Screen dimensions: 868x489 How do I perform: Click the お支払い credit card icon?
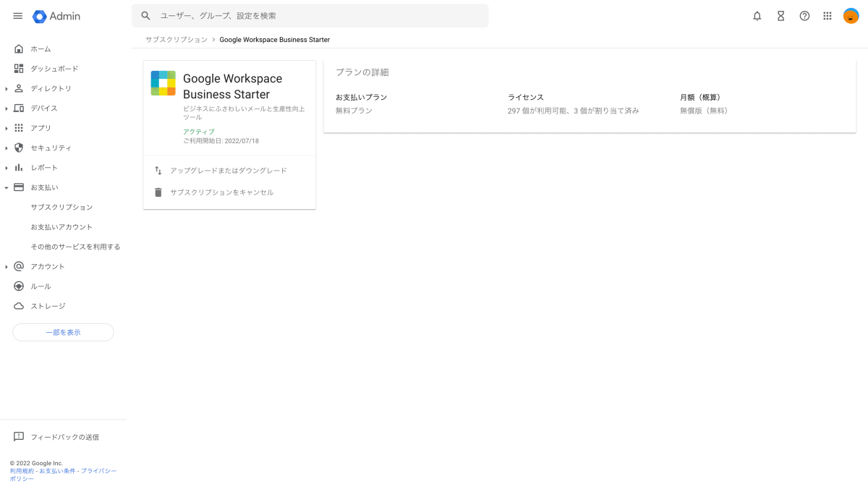tap(19, 187)
